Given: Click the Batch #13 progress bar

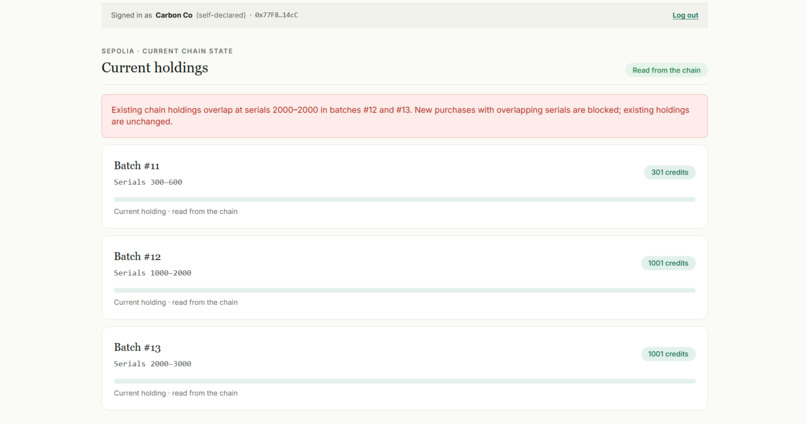Looking at the screenshot, I should pos(405,381).
